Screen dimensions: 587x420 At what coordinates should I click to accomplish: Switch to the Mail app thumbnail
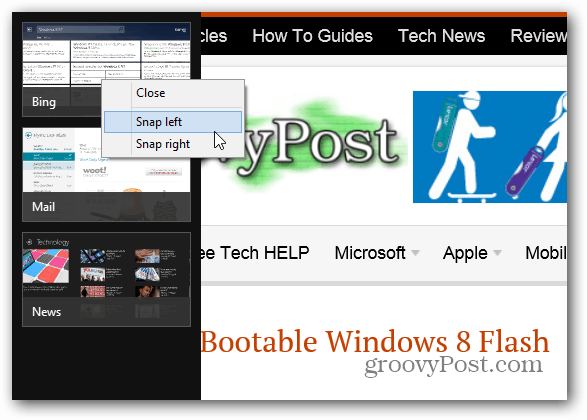[106, 175]
